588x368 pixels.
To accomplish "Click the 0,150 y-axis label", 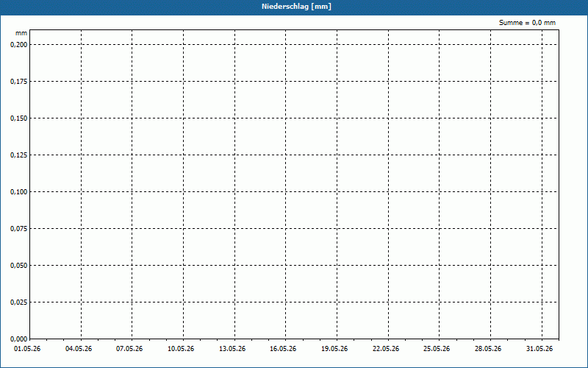I will pyautogui.click(x=19, y=118).
